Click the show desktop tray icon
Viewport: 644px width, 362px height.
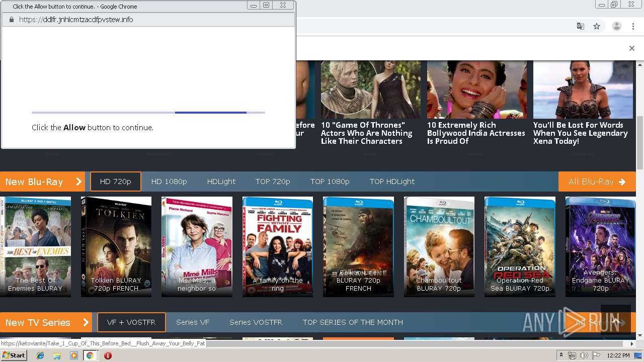click(638, 355)
